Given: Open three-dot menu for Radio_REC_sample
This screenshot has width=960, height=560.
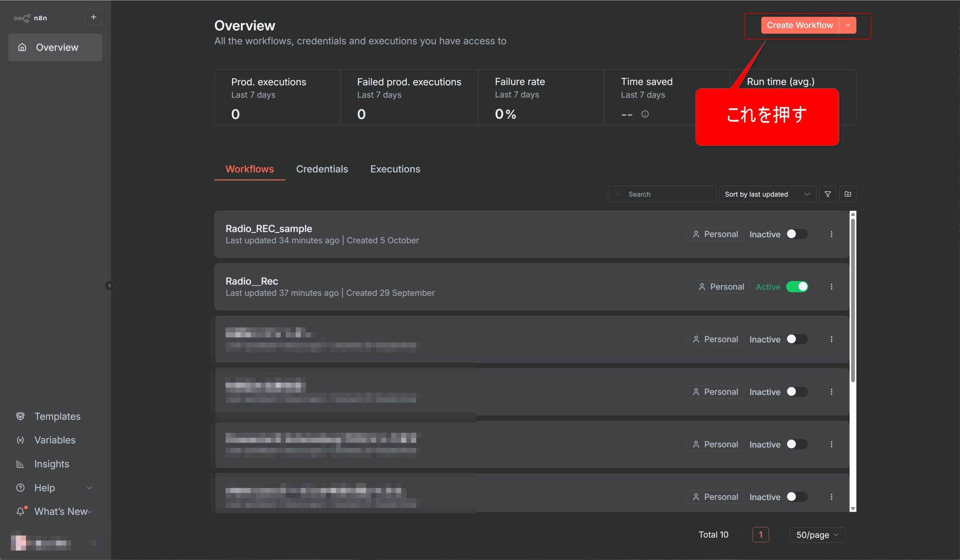Looking at the screenshot, I should tap(831, 234).
